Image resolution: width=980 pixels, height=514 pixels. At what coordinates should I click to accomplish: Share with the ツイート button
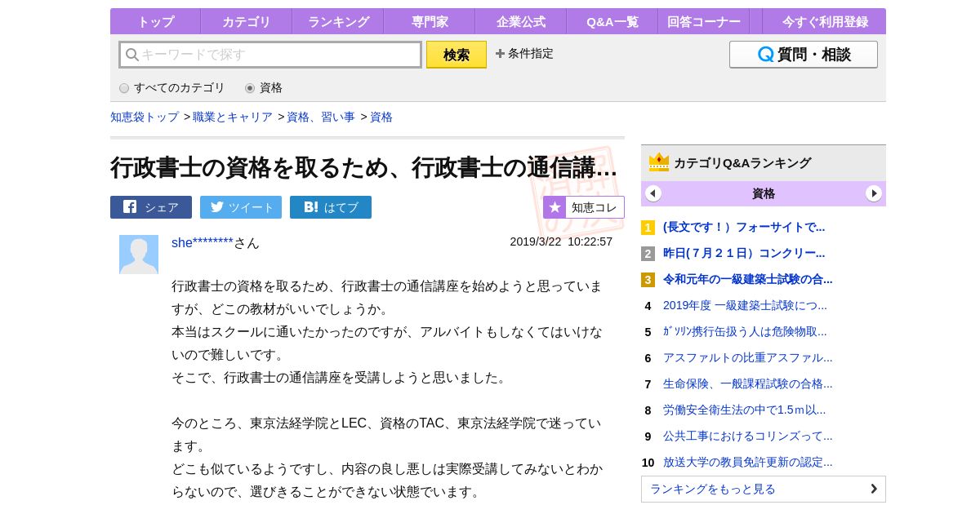(x=241, y=207)
